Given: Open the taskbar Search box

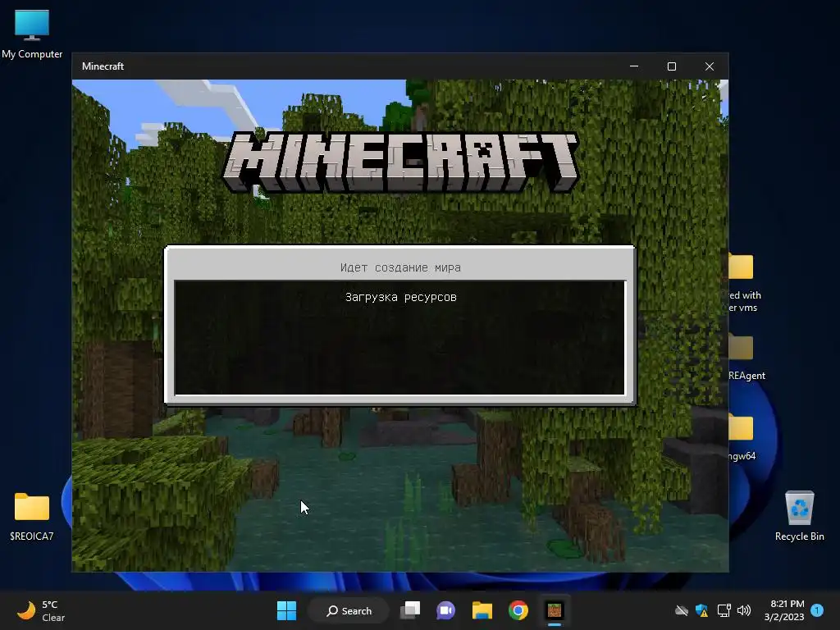Looking at the screenshot, I should tap(349, 610).
